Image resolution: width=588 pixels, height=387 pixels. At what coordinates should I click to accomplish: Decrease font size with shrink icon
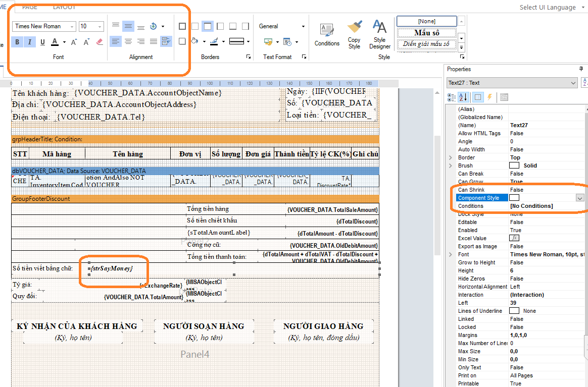point(86,42)
